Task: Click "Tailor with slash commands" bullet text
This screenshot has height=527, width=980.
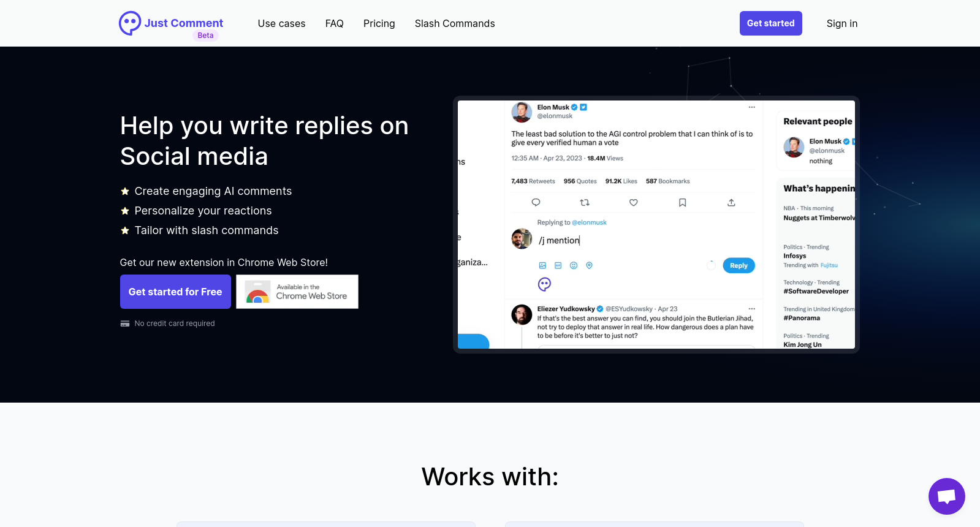Action: [207, 230]
